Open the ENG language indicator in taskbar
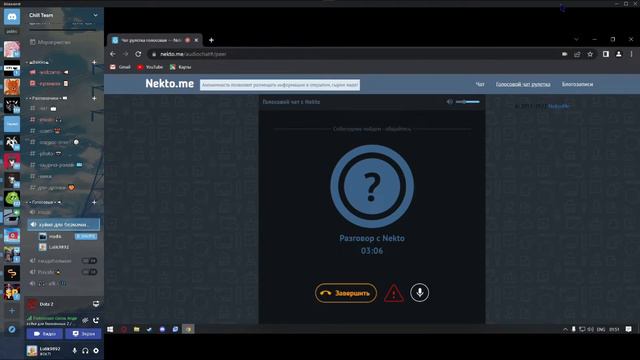This screenshot has height=360, width=640. 601,329
